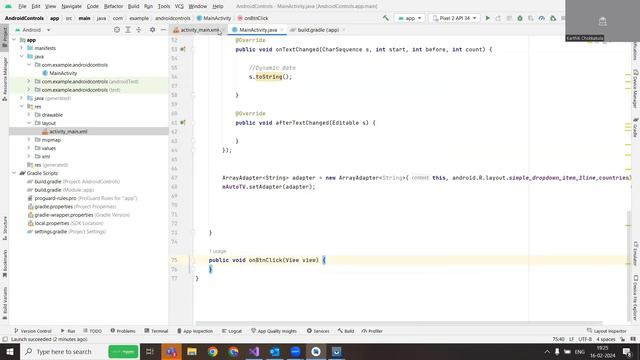Viewport: 640px width, 360px height.
Task: Click Select Opened File target icon
Action: click(x=117, y=30)
